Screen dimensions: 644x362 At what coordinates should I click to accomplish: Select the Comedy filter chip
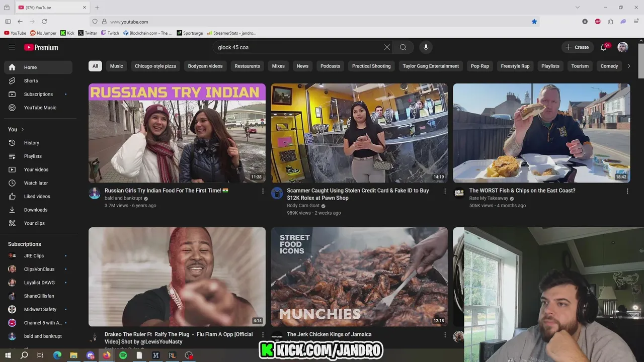click(609, 66)
